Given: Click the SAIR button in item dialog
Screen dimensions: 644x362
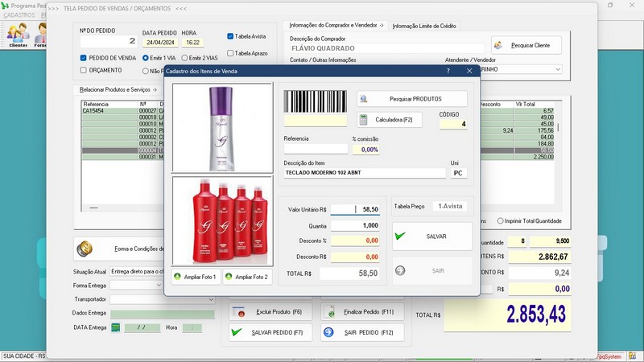Looking at the screenshot, I should click(432, 270).
